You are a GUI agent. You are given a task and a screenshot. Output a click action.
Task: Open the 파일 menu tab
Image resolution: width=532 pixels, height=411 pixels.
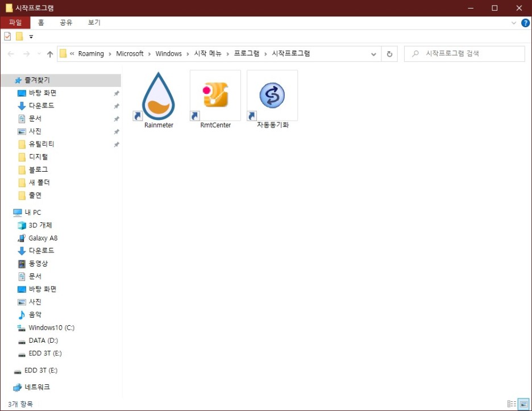15,23
